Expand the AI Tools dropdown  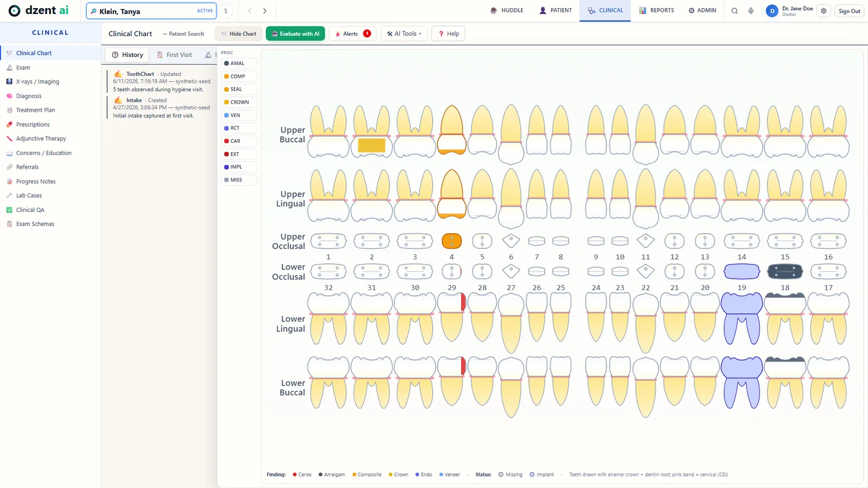pyautogui.click(x=404, y=34)
